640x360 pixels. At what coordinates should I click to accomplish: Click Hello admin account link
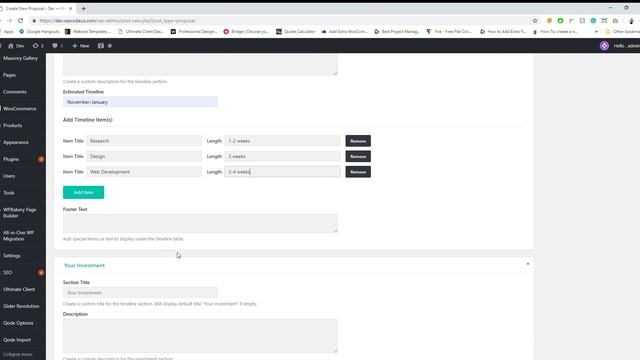coord(626,46)
